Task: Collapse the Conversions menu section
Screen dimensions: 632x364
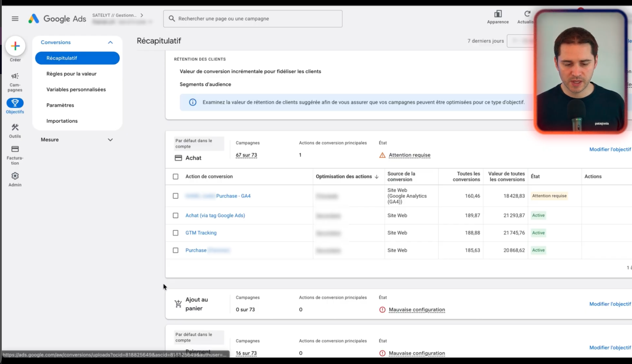Action: [x=110, y=42]
